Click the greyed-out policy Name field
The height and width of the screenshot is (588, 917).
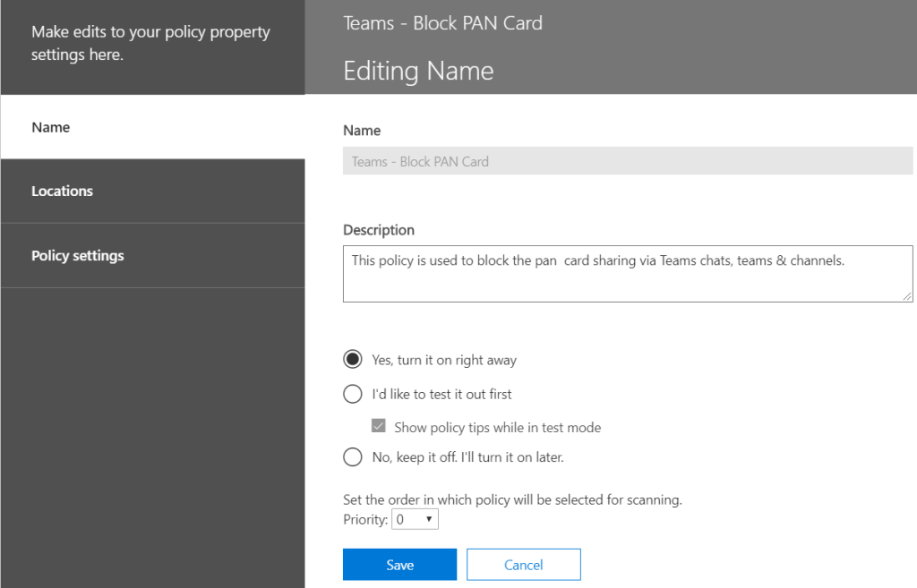click(627, 162)
